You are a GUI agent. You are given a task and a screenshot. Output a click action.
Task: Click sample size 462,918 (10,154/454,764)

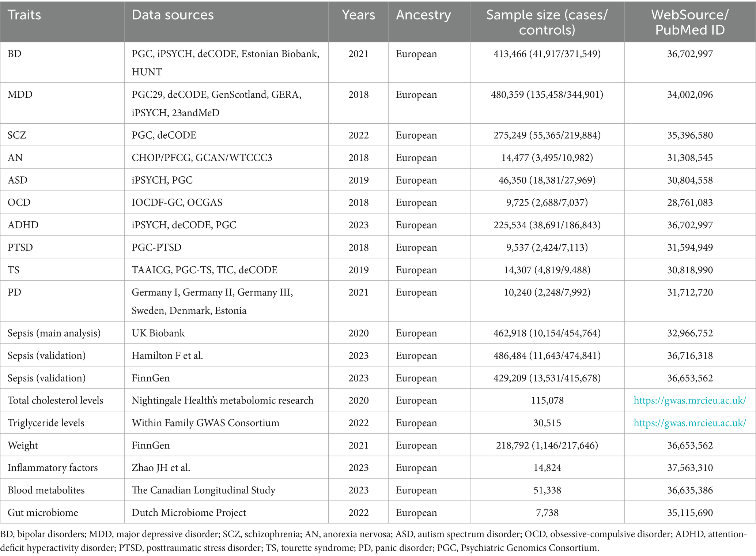click(547, 333)
